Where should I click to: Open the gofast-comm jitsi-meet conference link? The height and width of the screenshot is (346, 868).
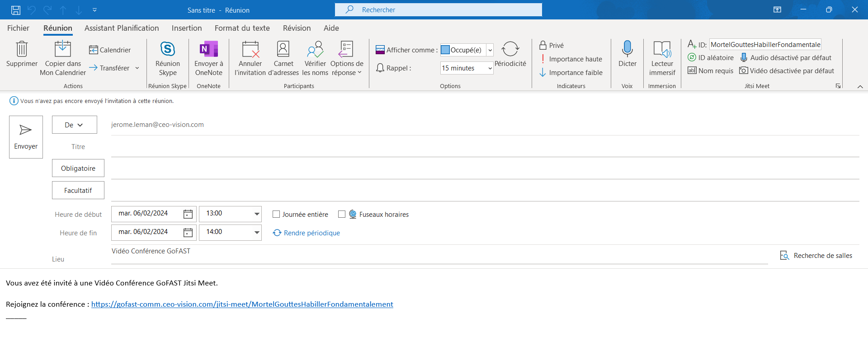coord(242,304)
